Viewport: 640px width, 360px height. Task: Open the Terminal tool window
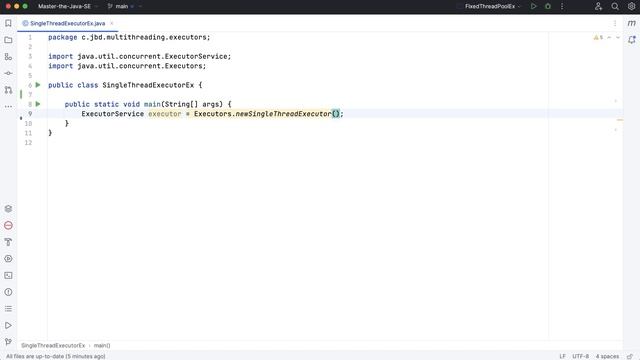8,276
